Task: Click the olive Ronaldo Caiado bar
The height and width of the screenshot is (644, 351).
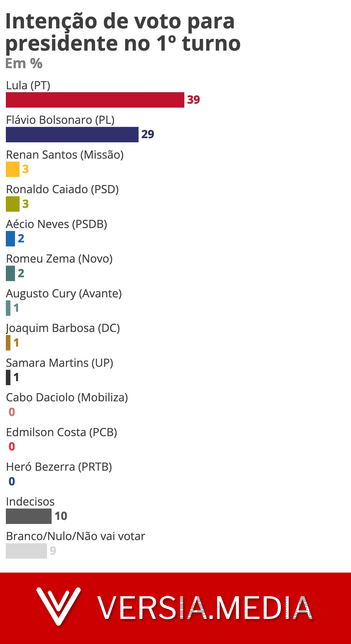Action: pyautogui.click(x=13, y=204)
